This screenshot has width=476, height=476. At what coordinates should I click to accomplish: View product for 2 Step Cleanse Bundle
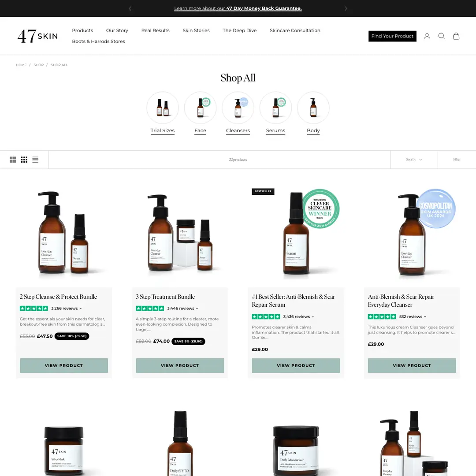[x=64, y=365]
